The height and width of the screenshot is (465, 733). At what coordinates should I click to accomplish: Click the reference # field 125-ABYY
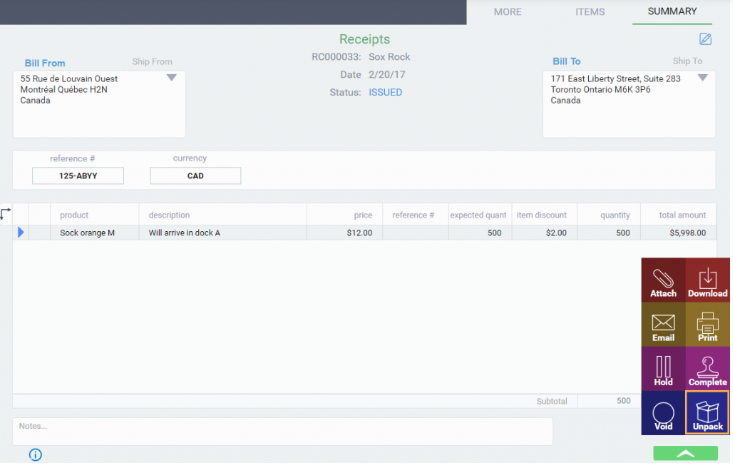pos(78,177)
